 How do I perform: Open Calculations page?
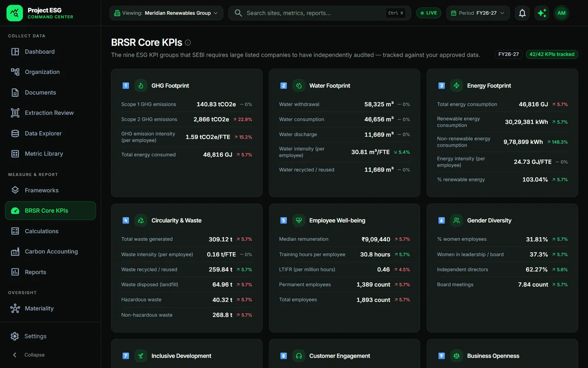click(50, 231)
